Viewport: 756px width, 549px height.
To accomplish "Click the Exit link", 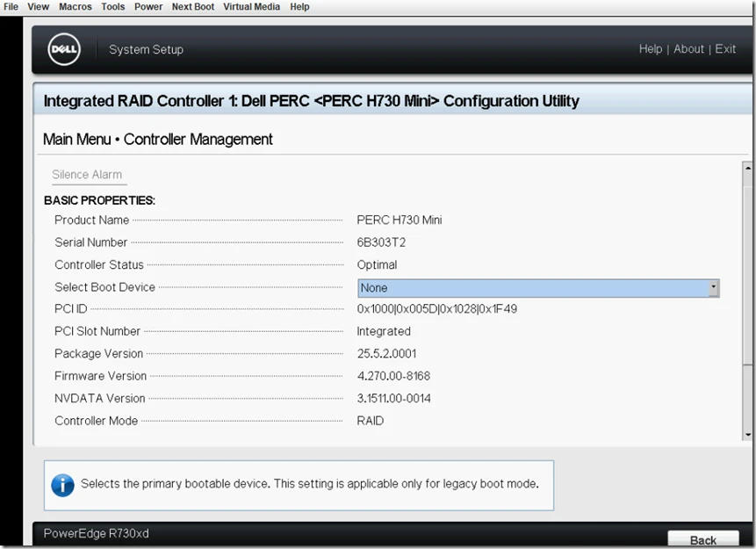I will 725,48.
